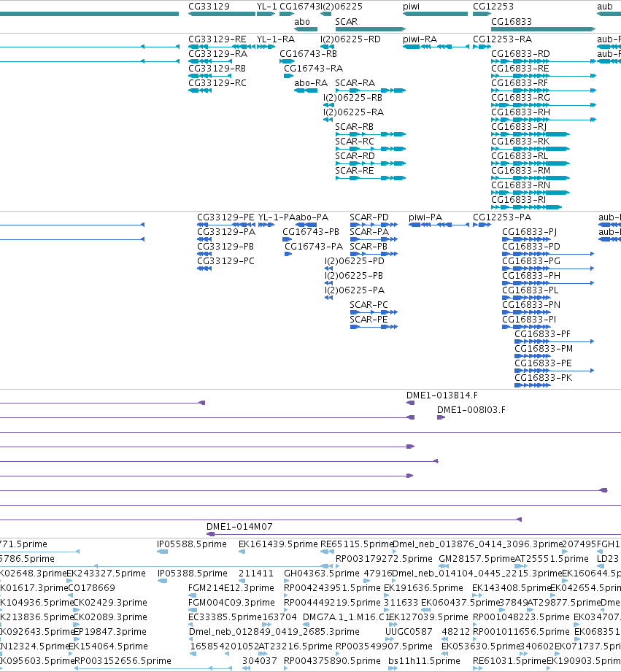The width and height of the screenshot is (621, 672).
Task: Click transcript abo-RA
Action: click(x=311, y=83)
